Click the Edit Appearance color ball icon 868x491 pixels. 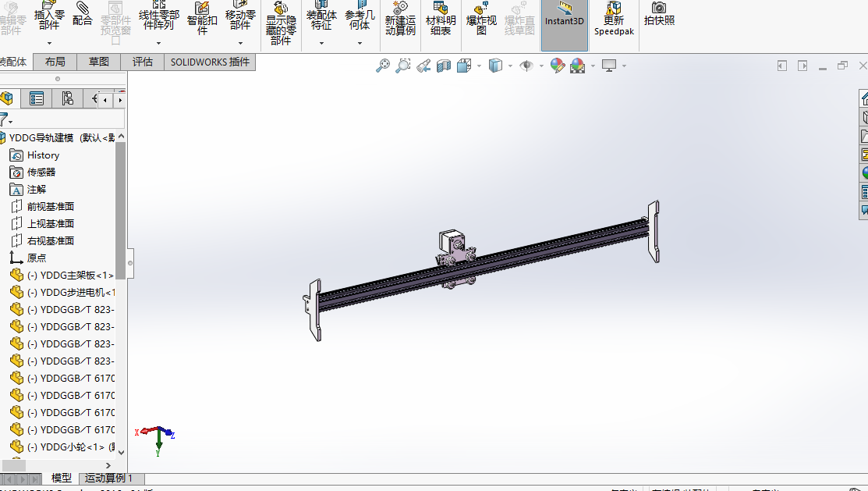pyautogui.click(x=558, y=66)
